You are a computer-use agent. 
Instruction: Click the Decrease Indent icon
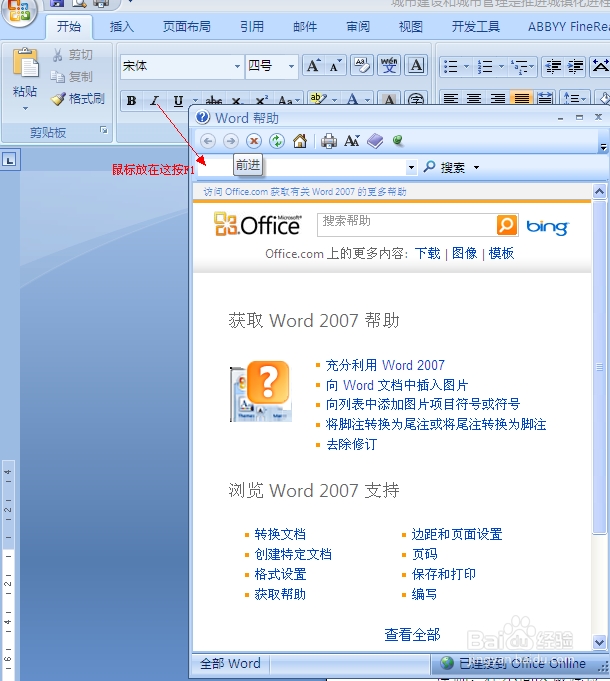click(x=553, y=66)
